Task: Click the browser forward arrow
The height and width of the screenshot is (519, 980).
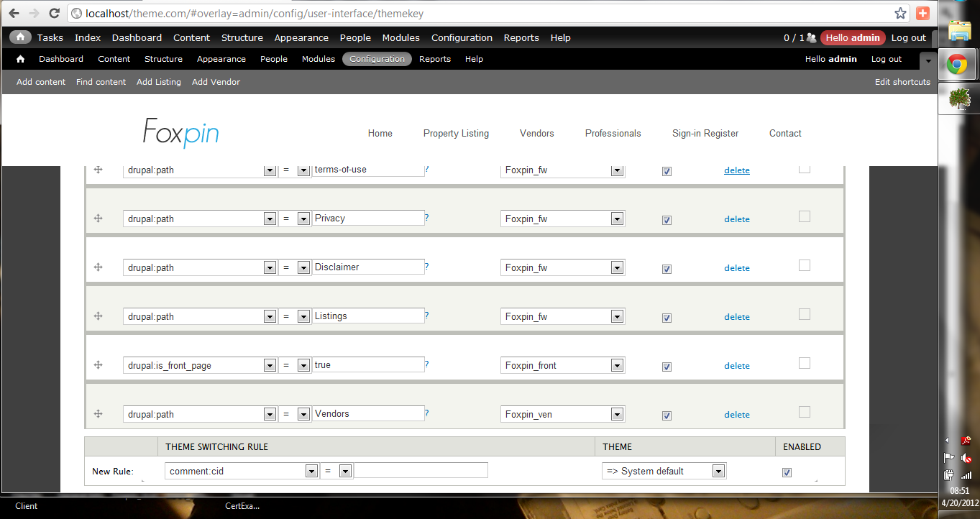Action: pyautogui.click(x=34, y=13)
